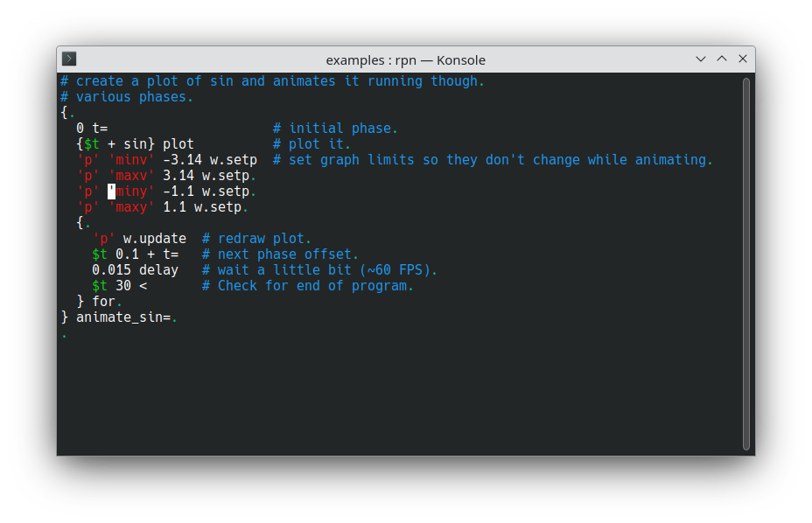Close the Konsole window
The width and height of the screenshot is (812, 523).
[x=743, y=59]
